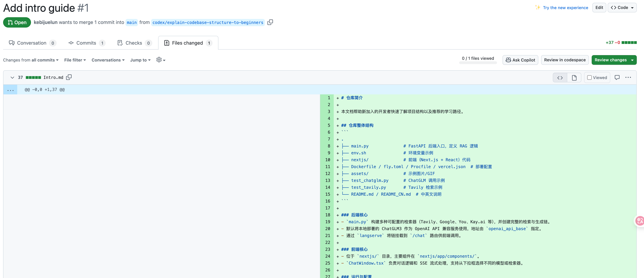The width and height of the screenshot is (644, 278).
Task: Click the Edit button to rename the pull request
Action: 599,7
